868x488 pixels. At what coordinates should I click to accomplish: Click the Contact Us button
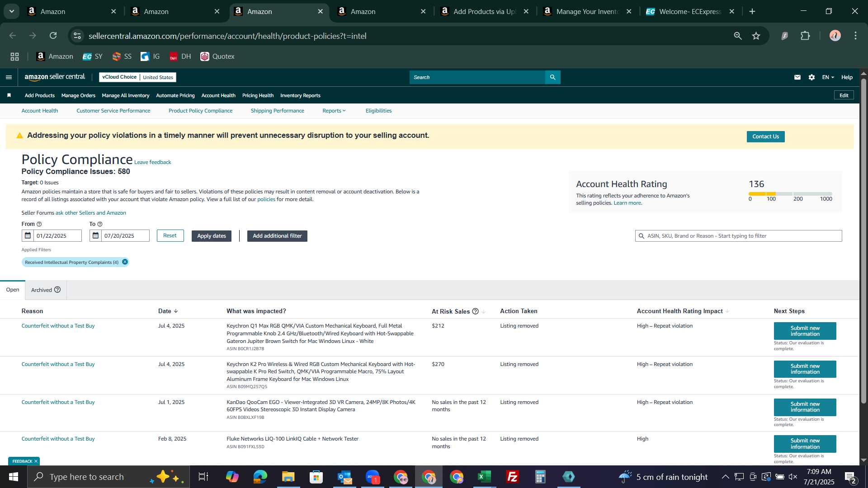tap(765, 136)
